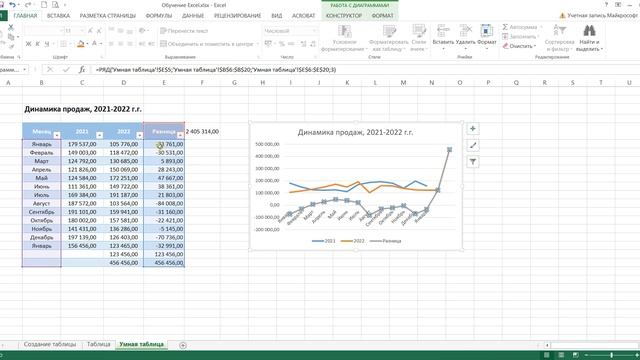This screenshot has width=640, height=360.
Task: Open the font size dropdown
Action: [x=82, y=31]
